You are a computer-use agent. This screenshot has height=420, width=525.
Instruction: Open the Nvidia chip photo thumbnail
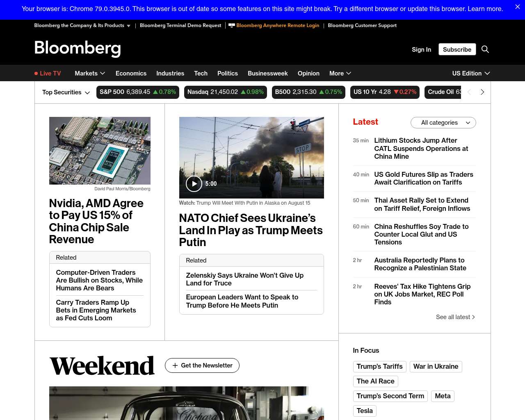coord(100,151)
